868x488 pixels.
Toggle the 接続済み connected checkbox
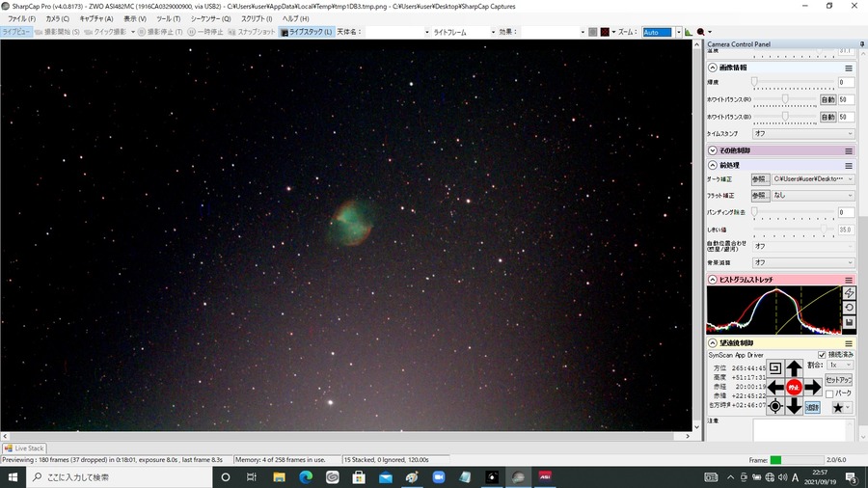click(822, 355)
